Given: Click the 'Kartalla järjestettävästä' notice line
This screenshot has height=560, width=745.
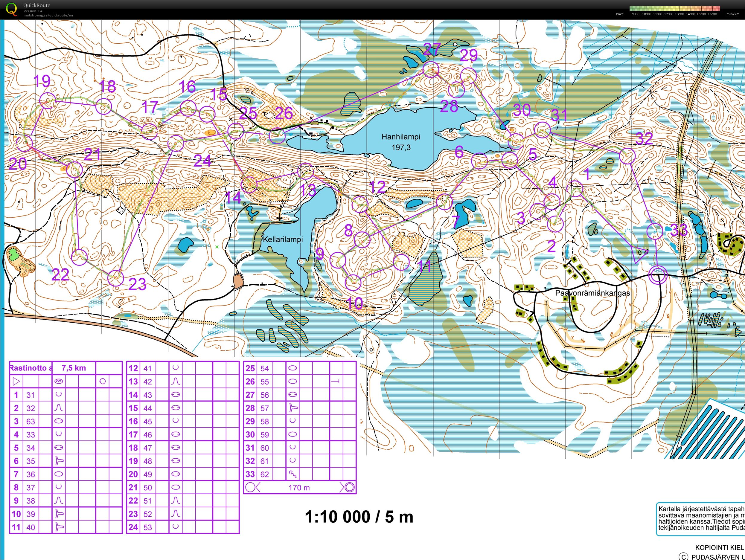Looking at the screenshot, I should 702,509.
